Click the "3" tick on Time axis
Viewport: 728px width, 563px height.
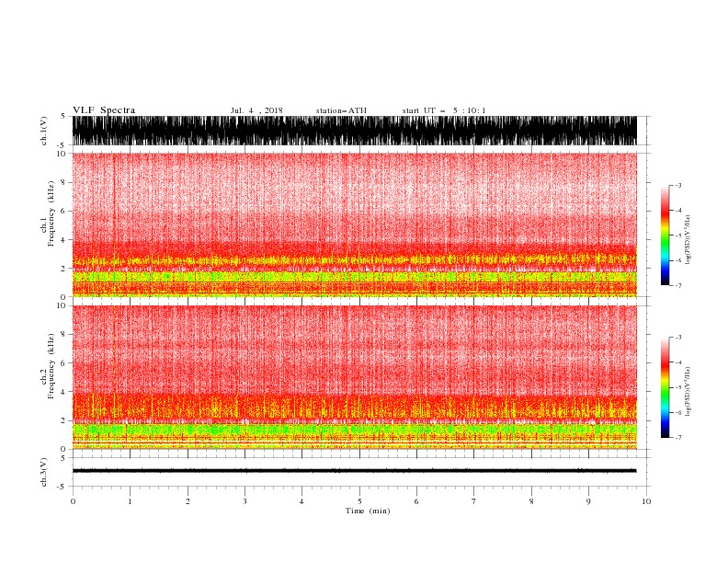pos(245,501)
